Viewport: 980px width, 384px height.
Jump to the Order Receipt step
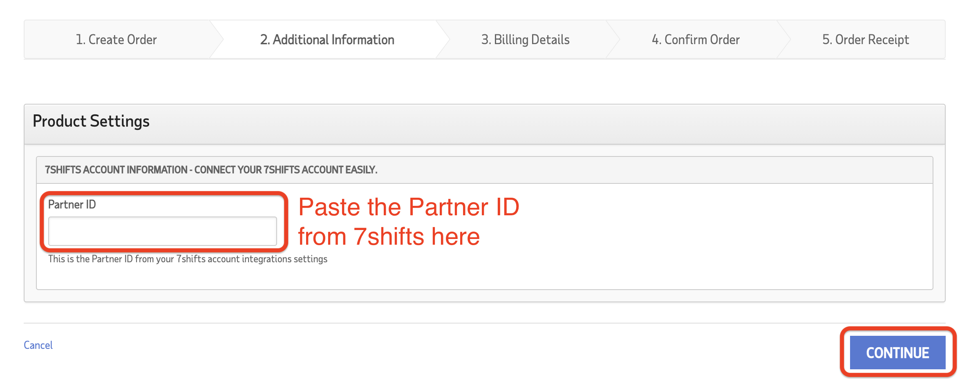(866, 39)
